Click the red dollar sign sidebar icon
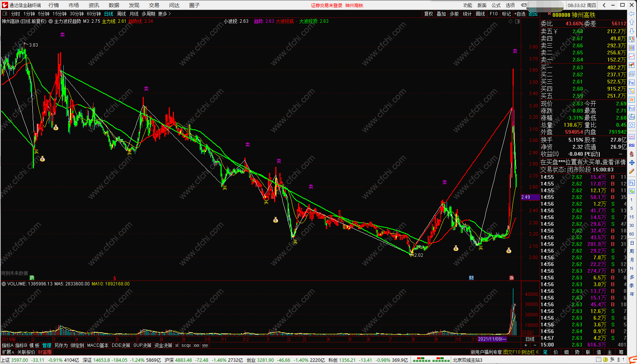Image resolution: width=637 pixels, height=364 pixels. (631, 154)
